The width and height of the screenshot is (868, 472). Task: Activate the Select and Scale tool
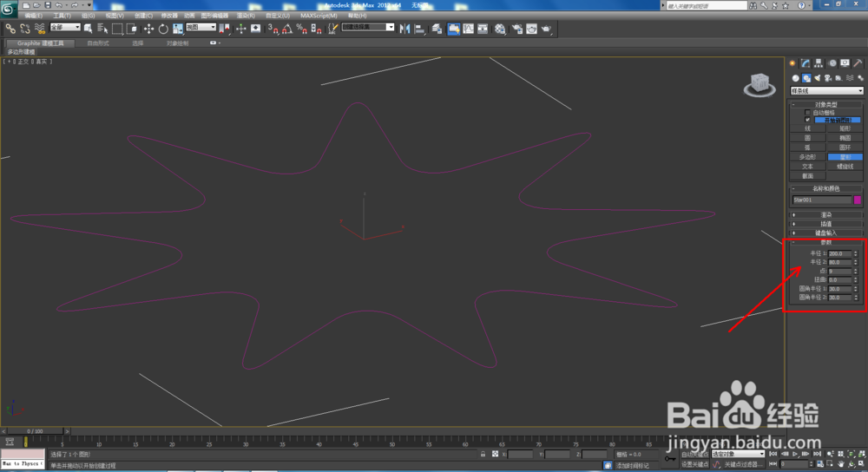[178, 29]
